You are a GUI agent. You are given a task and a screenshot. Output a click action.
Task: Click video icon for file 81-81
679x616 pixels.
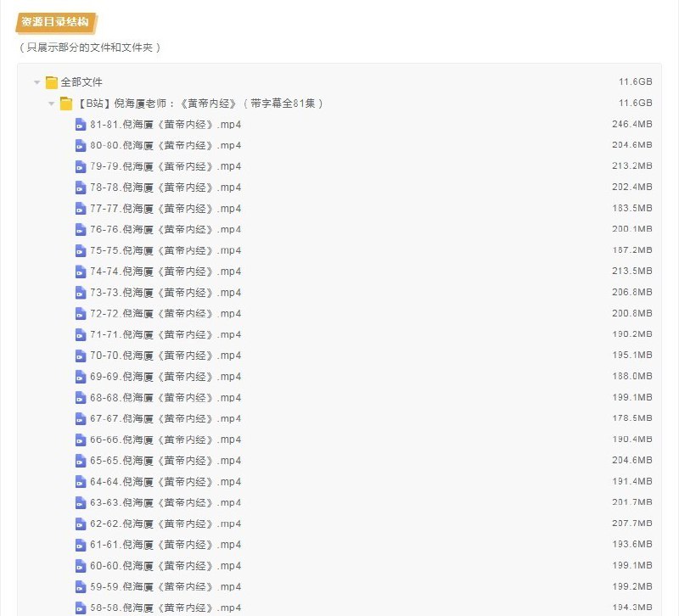[x=81, y=125]
